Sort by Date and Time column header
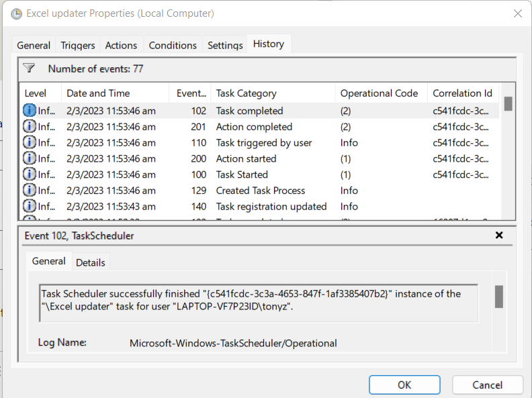 116,93
